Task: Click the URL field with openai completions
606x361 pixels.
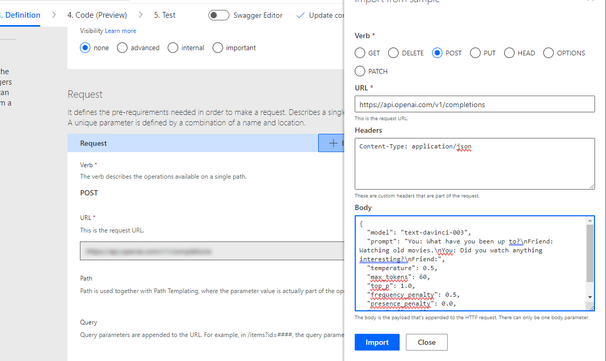Action: point(475,104)
